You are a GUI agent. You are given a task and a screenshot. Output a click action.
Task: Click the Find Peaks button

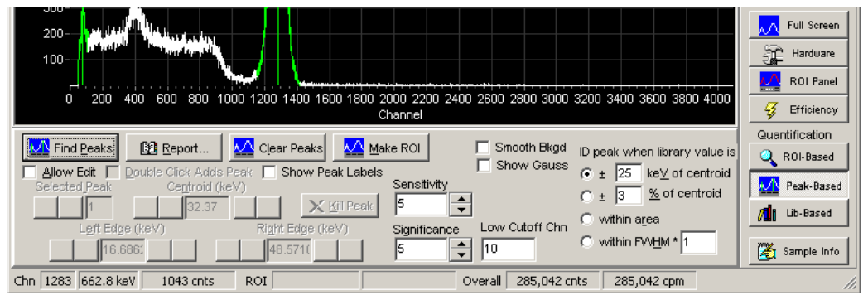pos(70,148)
